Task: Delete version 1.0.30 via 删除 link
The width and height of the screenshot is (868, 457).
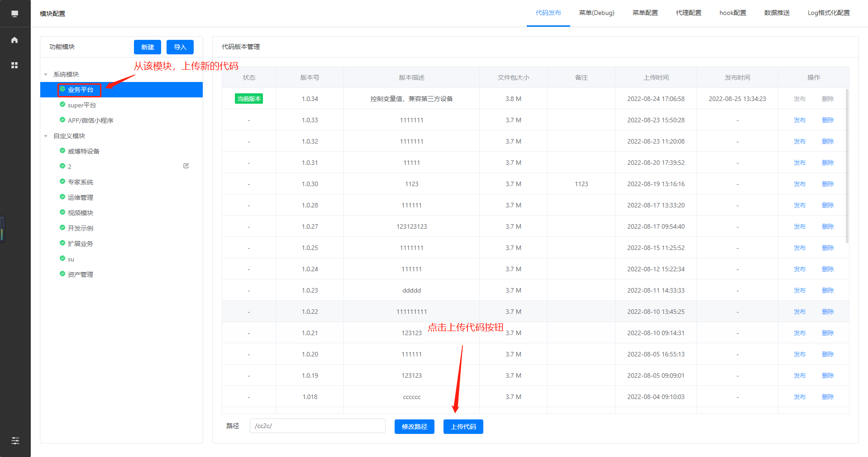Action: click(x=827, y=184)
